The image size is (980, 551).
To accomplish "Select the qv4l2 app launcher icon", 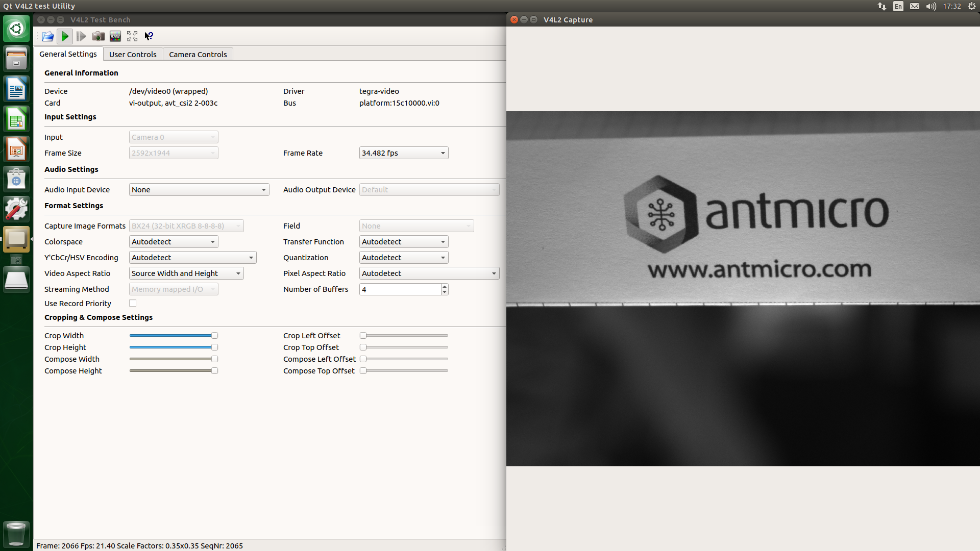I will 16,239.
